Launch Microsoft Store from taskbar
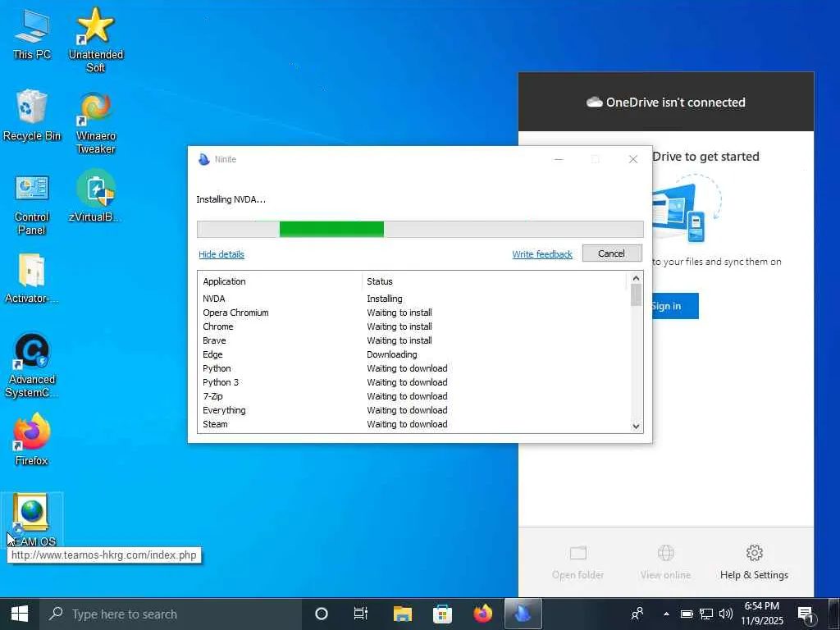 (442, 614)
